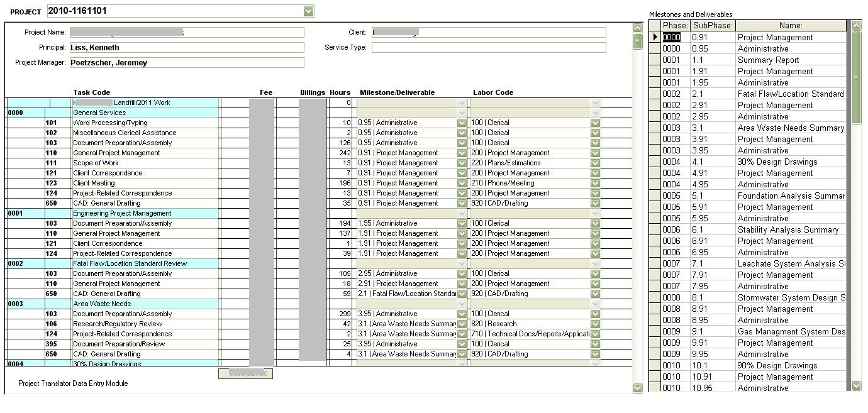Open labor code dropdown for Research/Regulatory Review row
Viewport: 868px width, 413px height.
click(595, 324)
